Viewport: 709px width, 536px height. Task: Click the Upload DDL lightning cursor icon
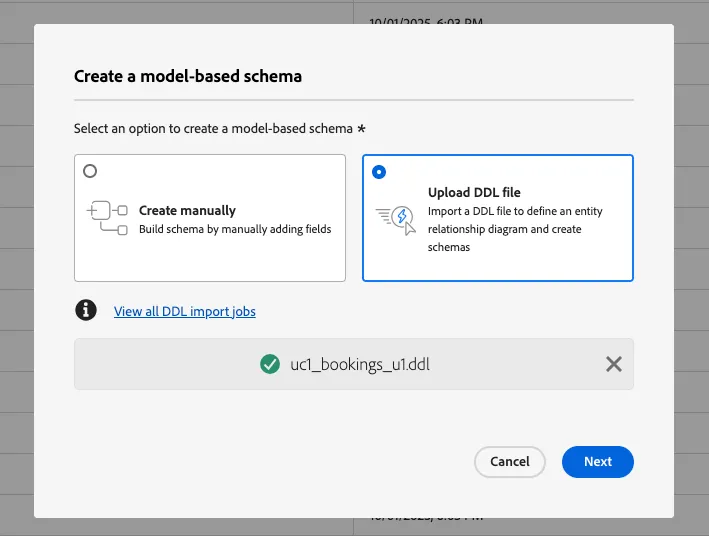pyautogui.click(x=396, y=220)
